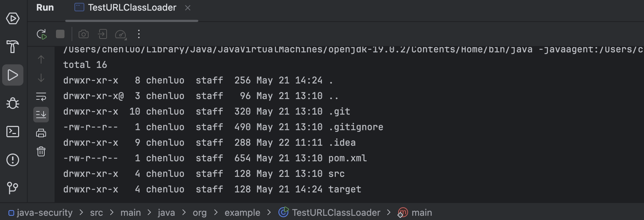Open the Debug tool window bug icon
The height and width of the screenshot is (220, 644).
tap(13, 103)
